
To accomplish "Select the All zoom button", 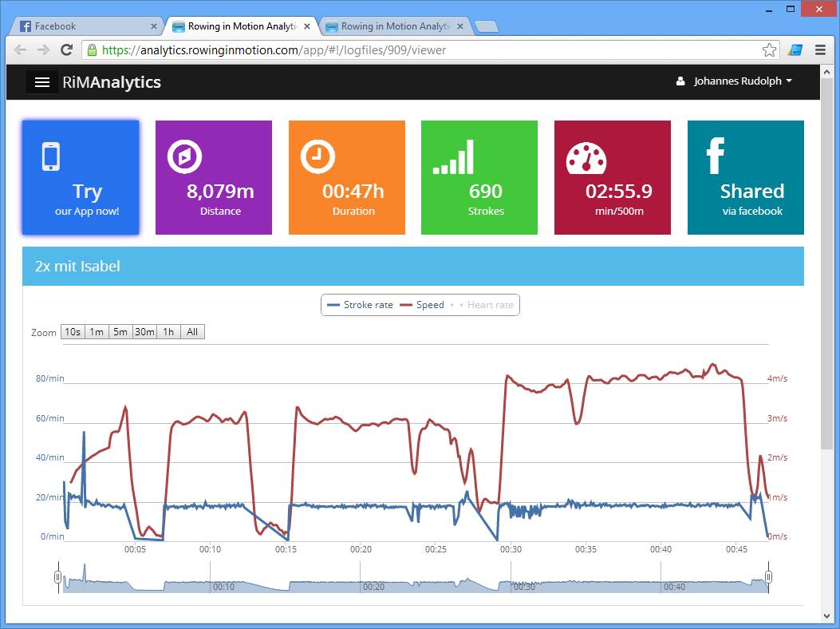I will (192, 332).
